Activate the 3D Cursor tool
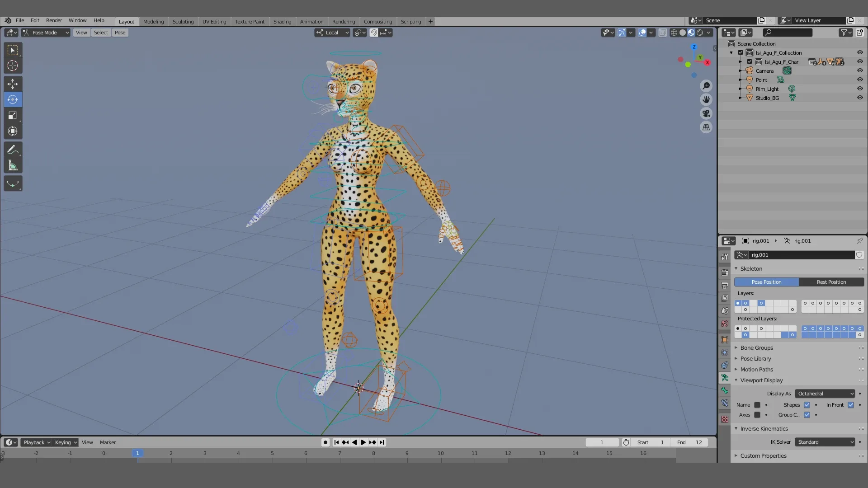 pos(13,66)
